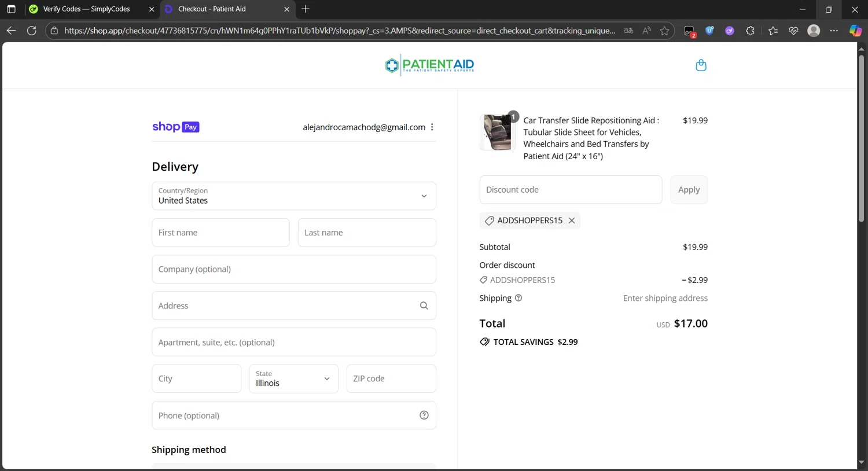Screen dimensions: 868x471
Task: Open browser profile avatar
Action: (x=814, y=31)
